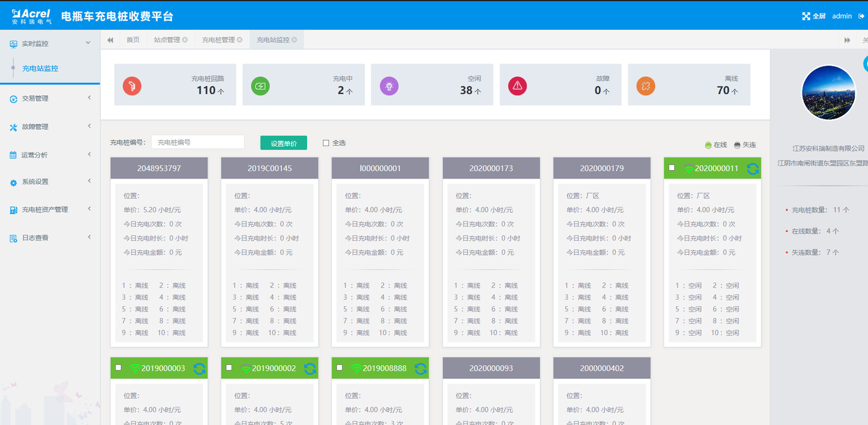Screen dimensions: 868x425
Task: Expand the 充电桩资产管理 menu chevron
Action: (x=90, y=209)
